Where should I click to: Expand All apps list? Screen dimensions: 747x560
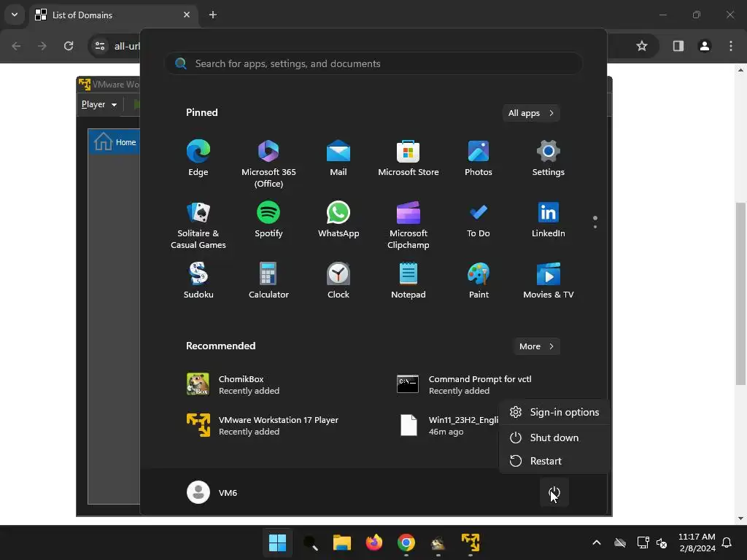pos(531,113)
